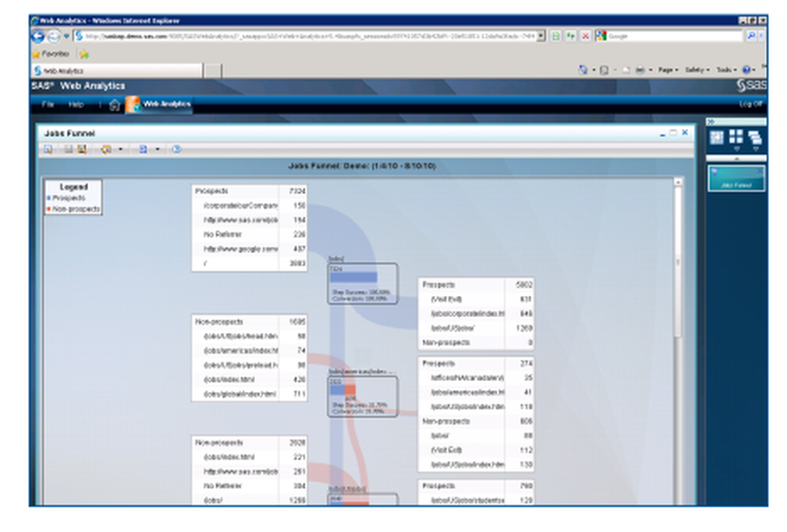Click the row valued 711 in the Non-prospects table
This screenshot has height=532, width=787.
(x=249, y=394)
